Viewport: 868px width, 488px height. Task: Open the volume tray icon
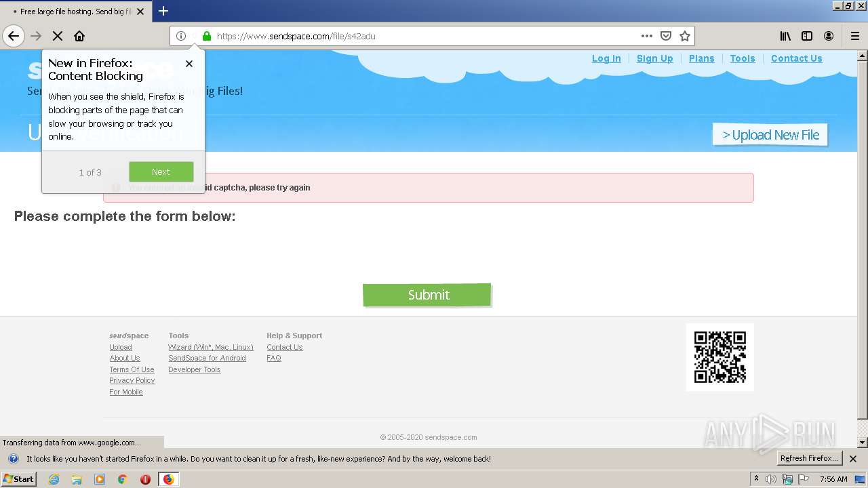[771, 479]
